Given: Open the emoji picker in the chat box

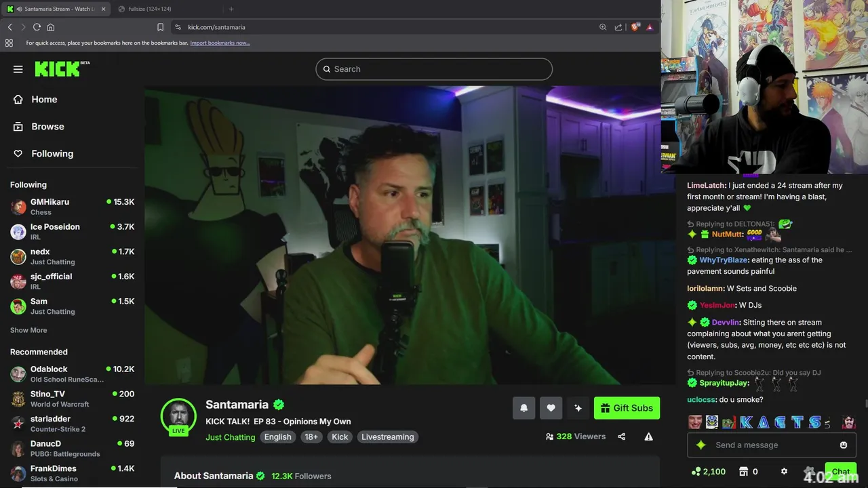Looking at the screenshot, I should 844,445.
